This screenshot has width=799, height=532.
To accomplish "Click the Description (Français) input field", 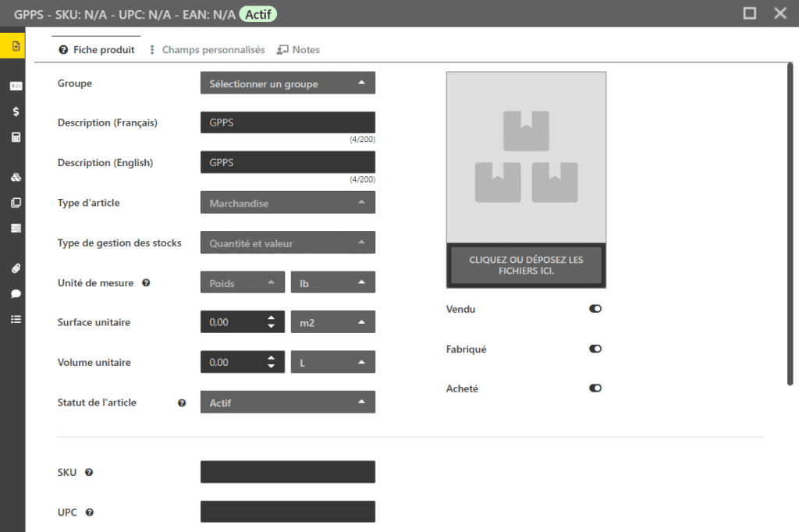I will pyautogui.click(x=287, y=122).
